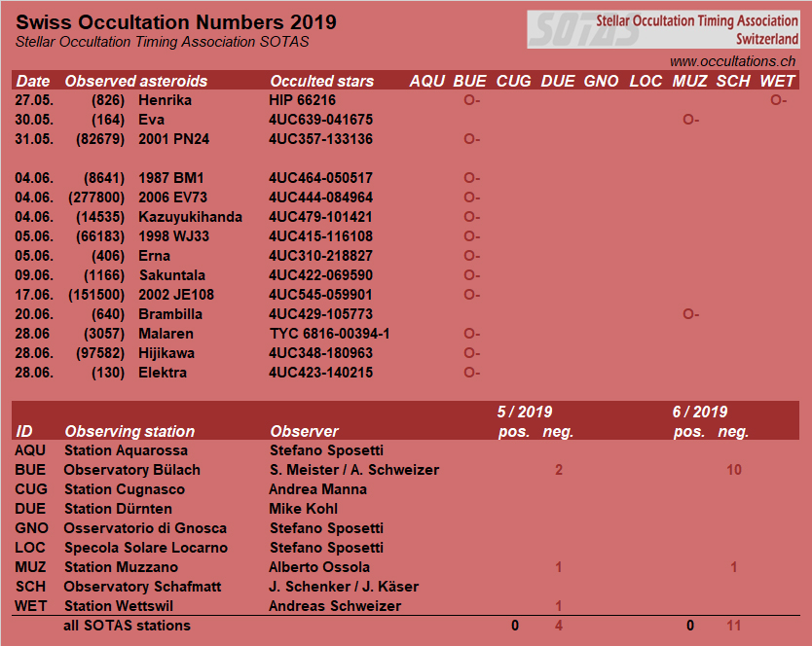Click observer 'Andrea Manna'
The height and width of the screenshot is (646, 812).
pos(318,489)
